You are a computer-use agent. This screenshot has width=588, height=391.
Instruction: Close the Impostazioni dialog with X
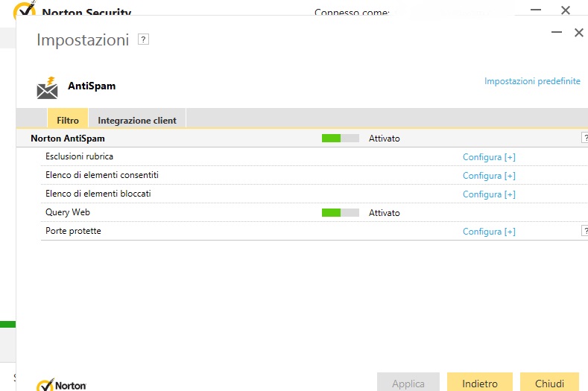578,33
